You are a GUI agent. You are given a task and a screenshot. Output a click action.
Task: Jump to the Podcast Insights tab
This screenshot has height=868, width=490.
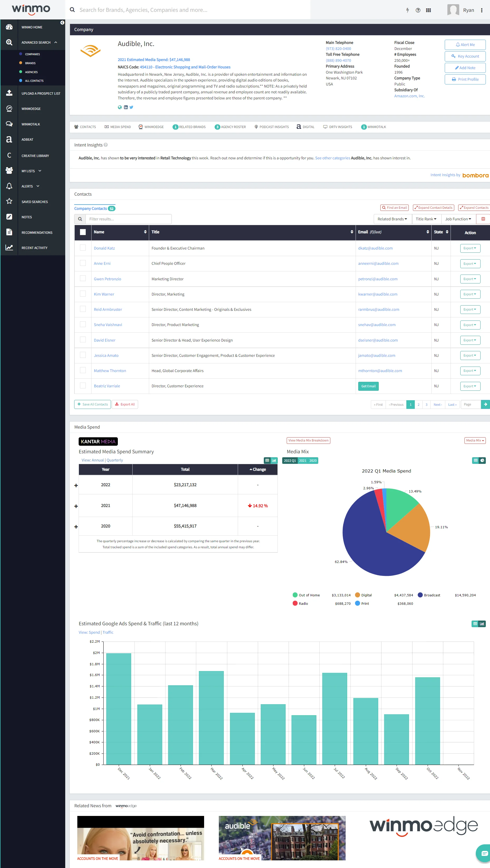272,127
